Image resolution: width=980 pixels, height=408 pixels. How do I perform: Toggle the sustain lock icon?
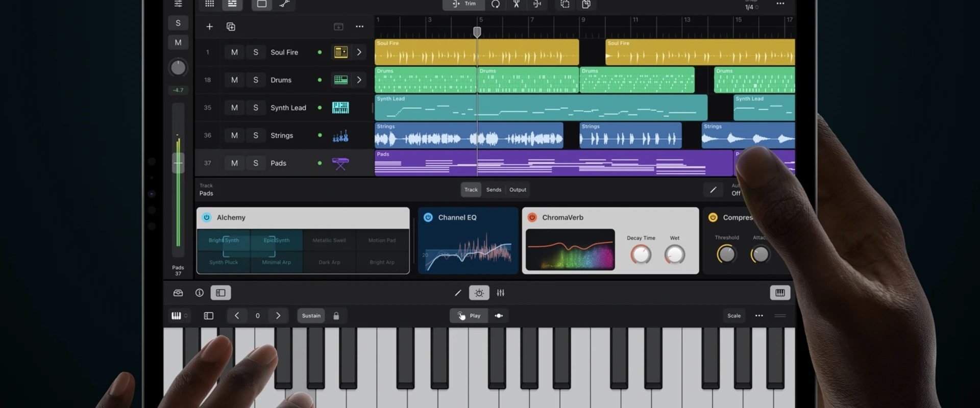click(x=336, y=316)
